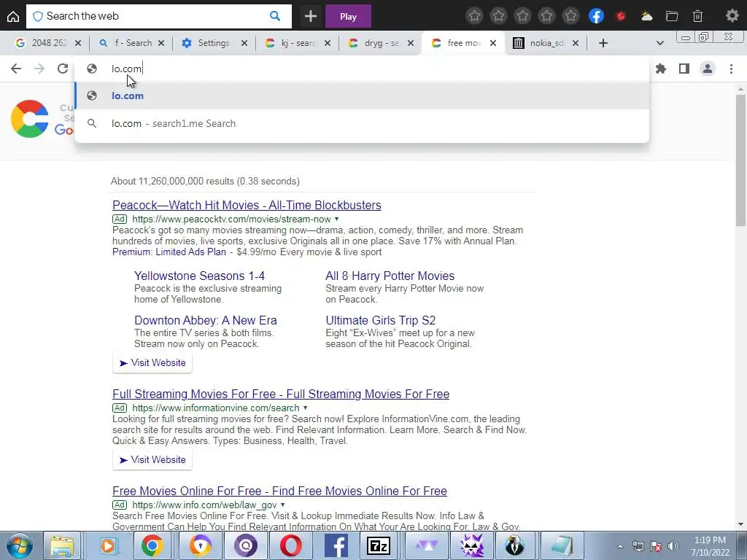
Task: Open the Facebook shortcut icon in top bar
Action: [596, 16]
